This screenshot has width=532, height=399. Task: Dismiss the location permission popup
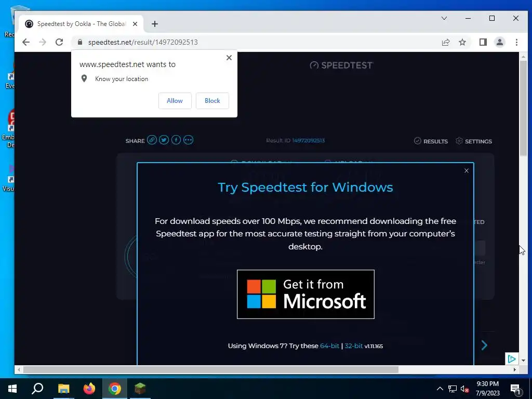pyautogui.click(x=229, y=58)
